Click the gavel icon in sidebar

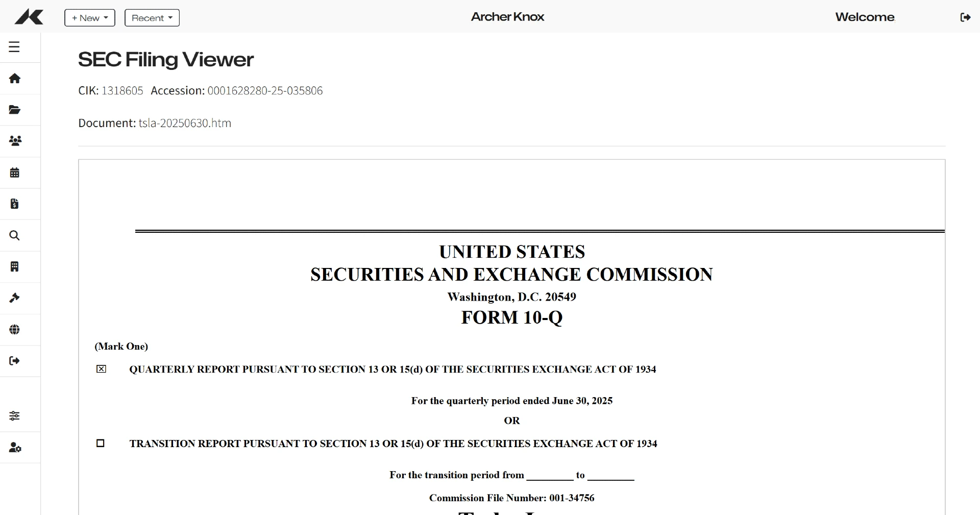tap(15, 298)
